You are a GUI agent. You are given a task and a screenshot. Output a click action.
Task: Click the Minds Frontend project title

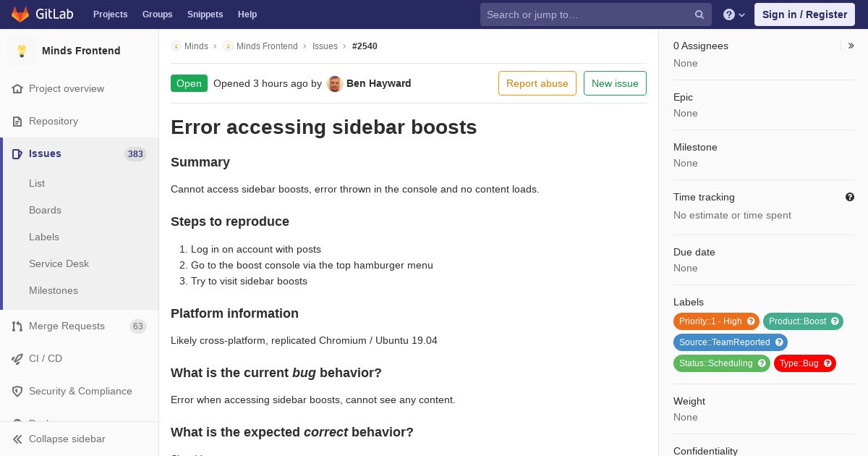pos(81,51)
